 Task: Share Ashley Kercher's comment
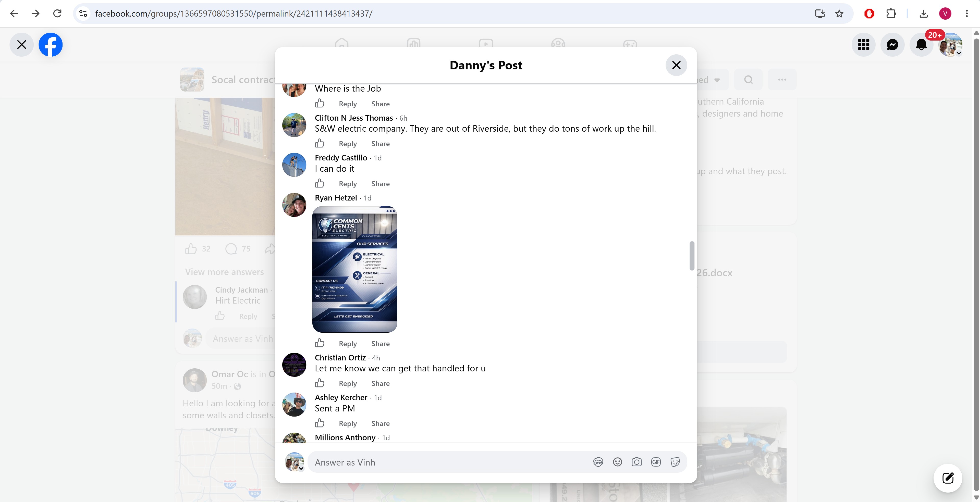pyautogui.click(x=381, y=424)
